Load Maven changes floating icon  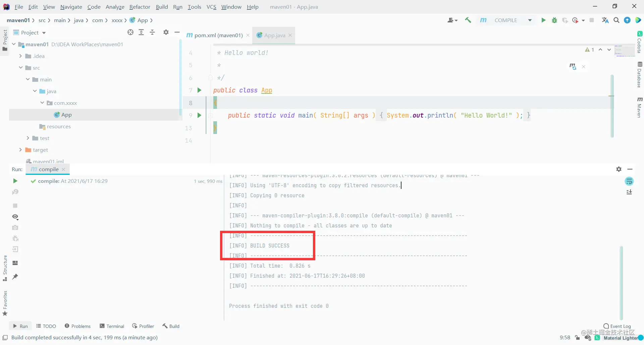[573, 66]
